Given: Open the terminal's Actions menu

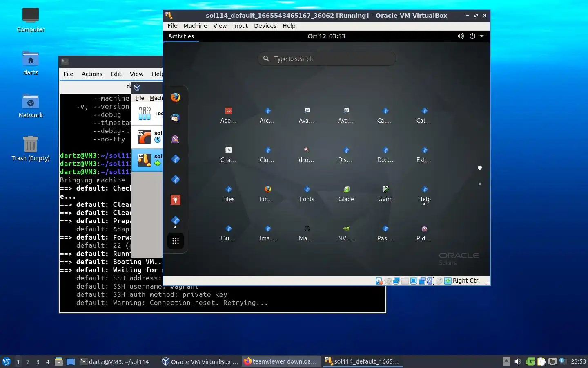Looking at the screenshot, I should pos(92,74).
